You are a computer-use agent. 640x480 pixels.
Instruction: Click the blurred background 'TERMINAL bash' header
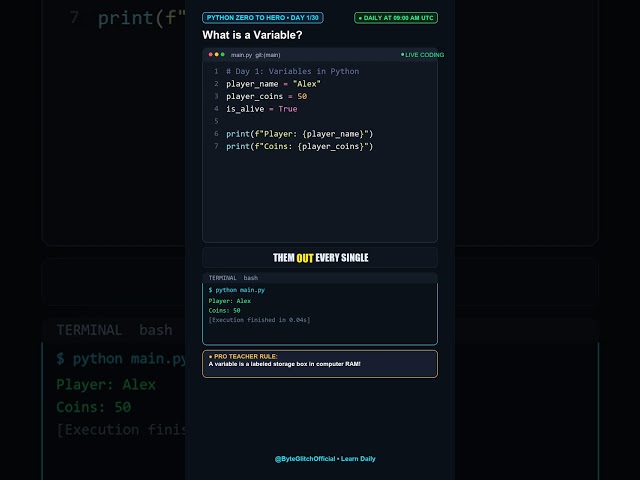[x=114, y=330]
